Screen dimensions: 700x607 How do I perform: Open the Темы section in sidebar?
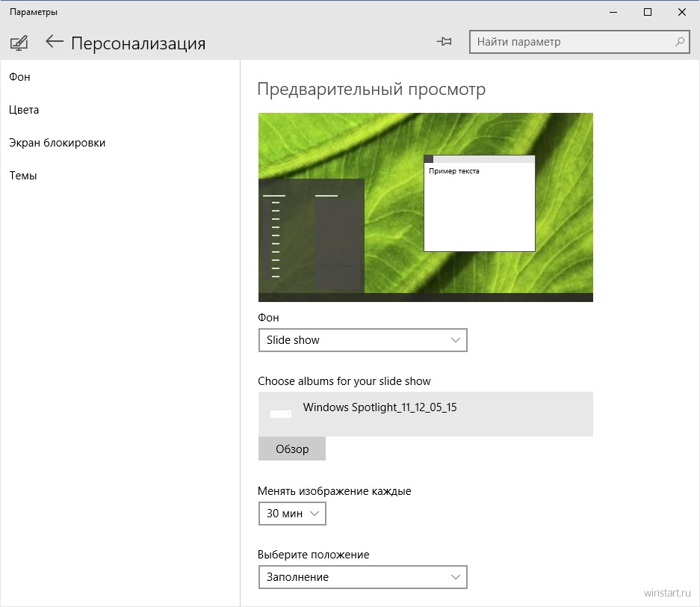[23, 176]
